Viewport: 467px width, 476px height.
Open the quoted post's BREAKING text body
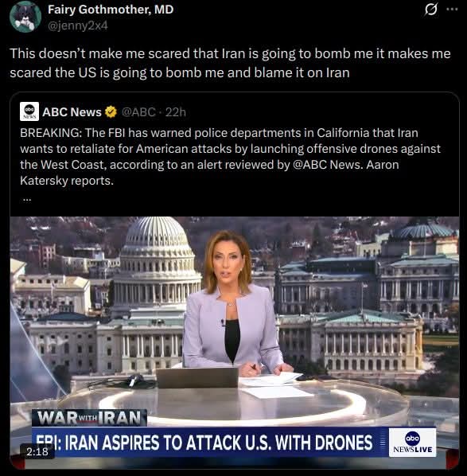point(231,157)
